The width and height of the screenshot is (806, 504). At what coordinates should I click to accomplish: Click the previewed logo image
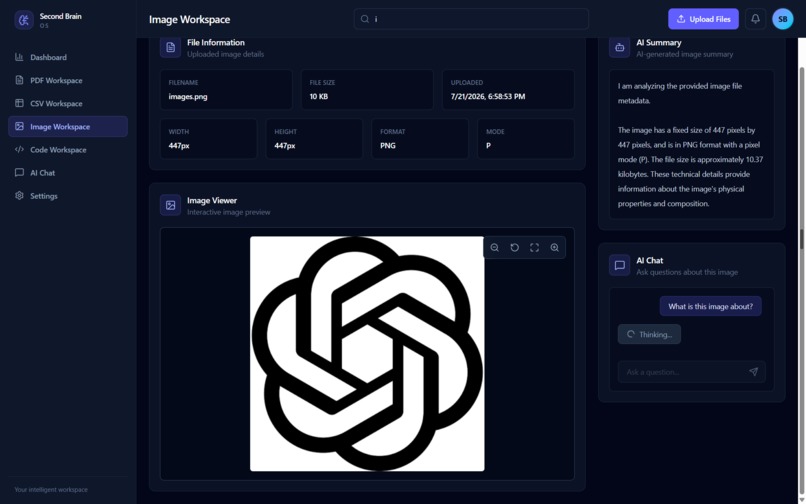coord(367,353)
